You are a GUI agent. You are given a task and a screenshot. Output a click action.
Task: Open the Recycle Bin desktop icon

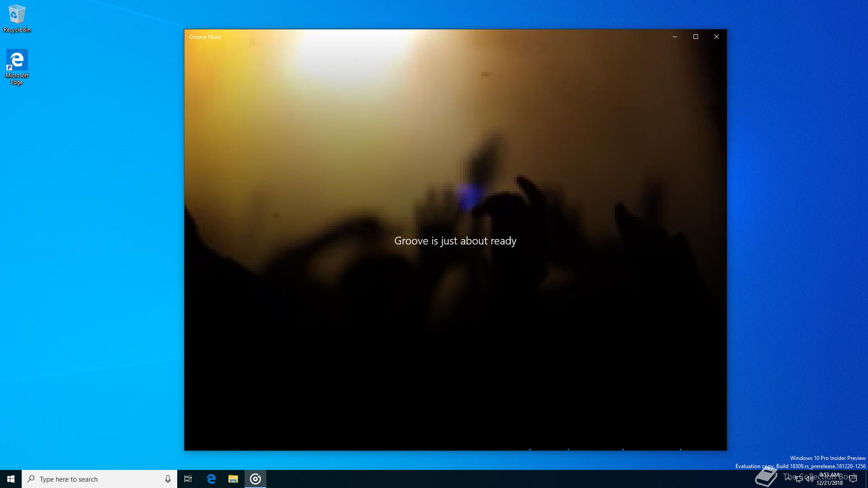point(17,19)
